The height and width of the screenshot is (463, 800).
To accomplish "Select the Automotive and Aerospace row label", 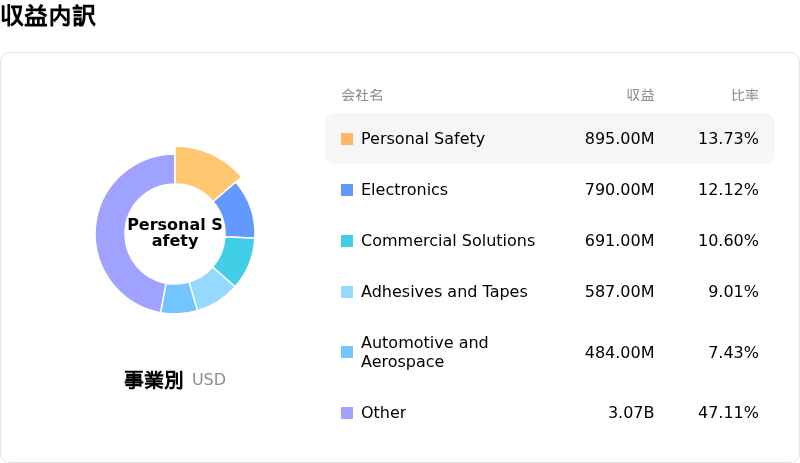I will coord(424,352).
